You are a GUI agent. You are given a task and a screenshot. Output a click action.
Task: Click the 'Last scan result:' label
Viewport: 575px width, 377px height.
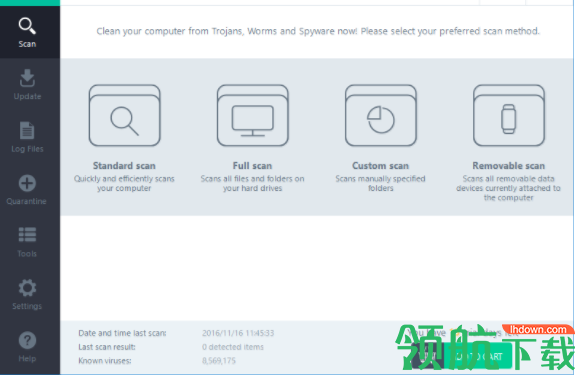coord(107,347)
